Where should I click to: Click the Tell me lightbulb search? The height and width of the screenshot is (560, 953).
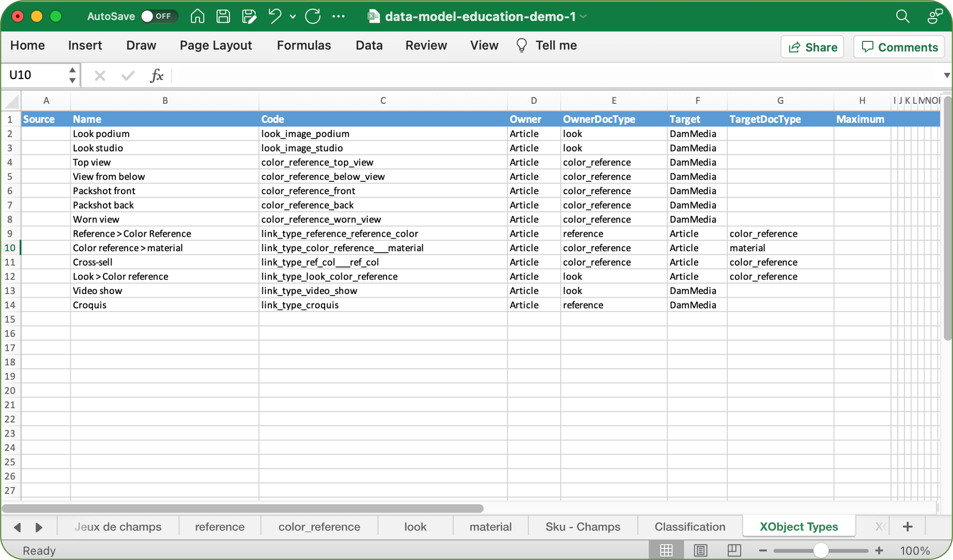(546, 45)
